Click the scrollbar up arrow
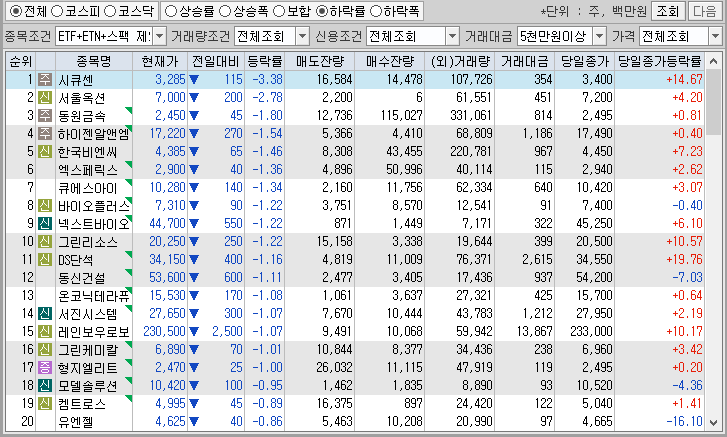This screenshot has width=727, height=437. tap(714, 61)
